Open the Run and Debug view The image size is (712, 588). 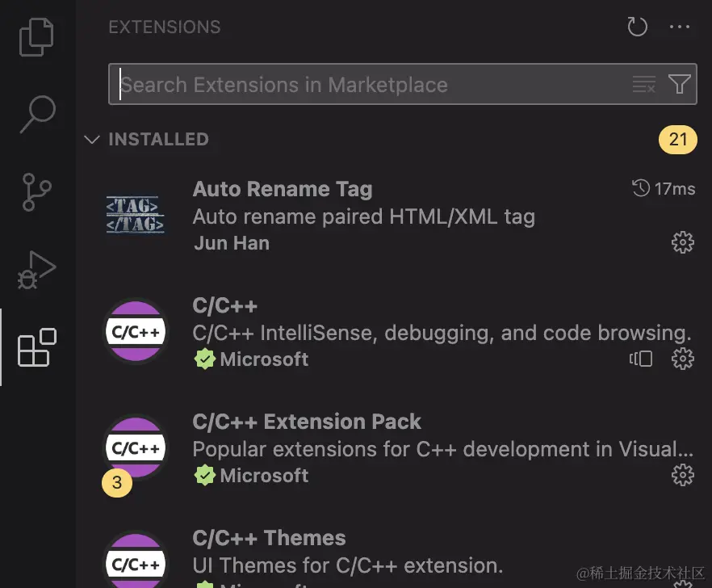37,270
